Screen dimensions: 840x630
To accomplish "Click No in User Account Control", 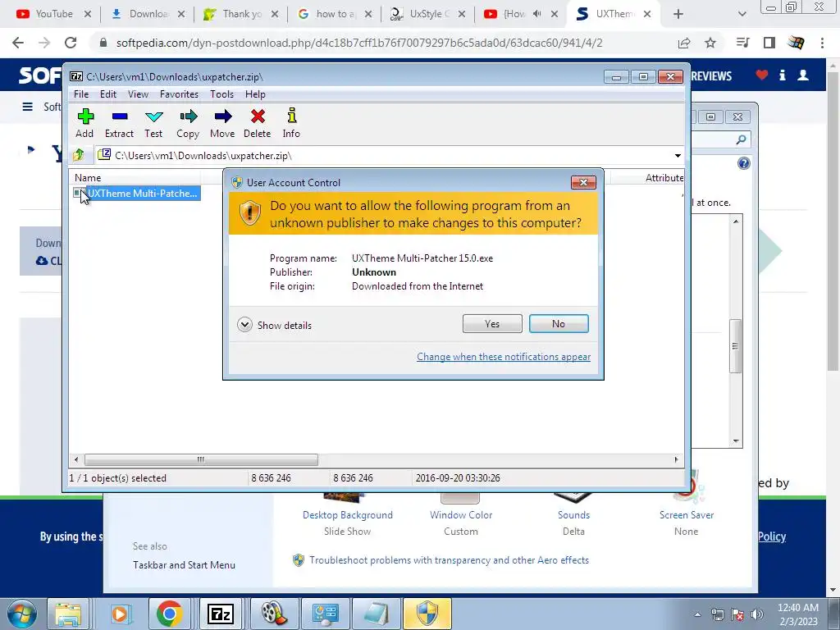I will point(559,323).
